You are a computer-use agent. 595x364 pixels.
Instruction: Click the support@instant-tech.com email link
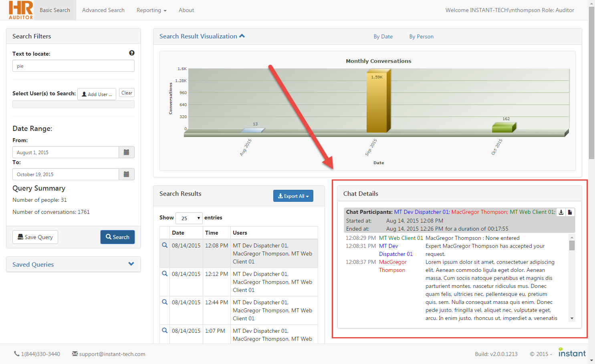point(112,354)
